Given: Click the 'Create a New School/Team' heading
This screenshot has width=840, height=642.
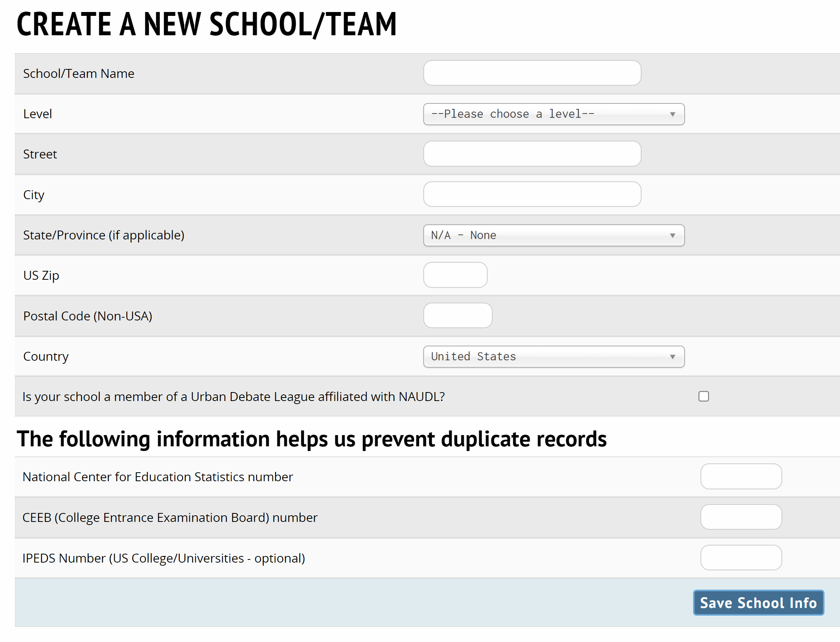Looking at the screenshot, I should click(207, 24).
